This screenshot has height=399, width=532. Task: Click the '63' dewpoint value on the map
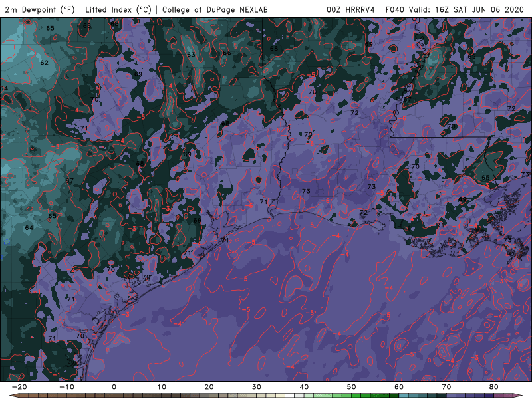click(x=191, y=55)
